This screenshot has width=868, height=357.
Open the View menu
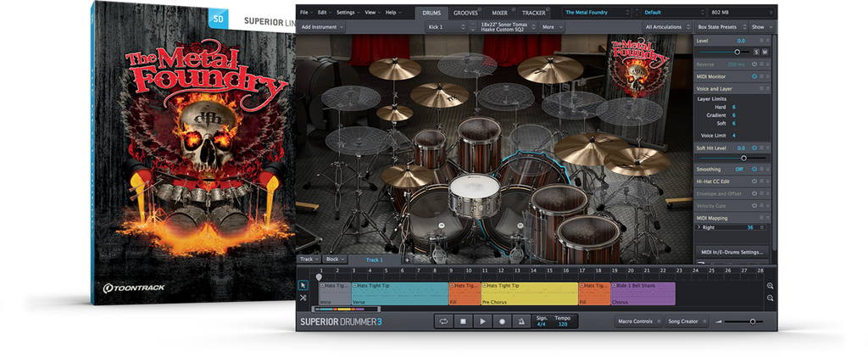tap(372, 12)
